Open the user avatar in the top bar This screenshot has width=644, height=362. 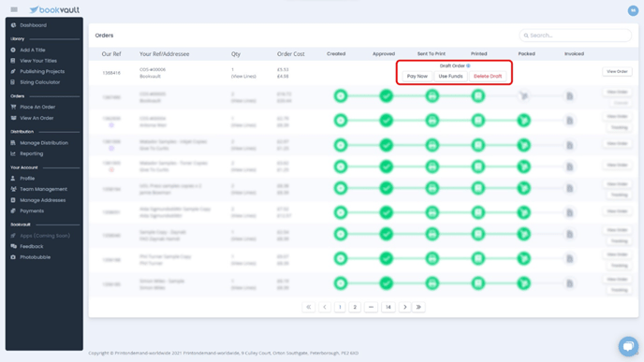(x=633, y=10)
